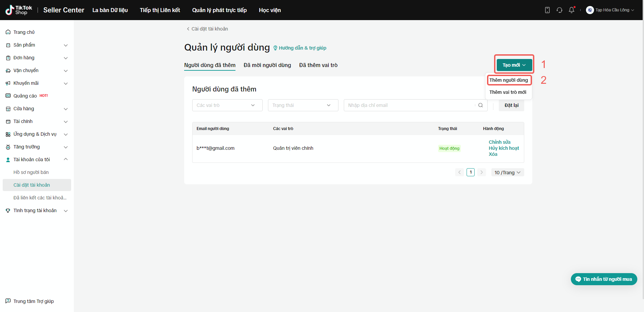The height and width of the screenshot is (312, 644).
Task: Open Trang chủ home icon in sidebar
Action: tap(8, 32)
